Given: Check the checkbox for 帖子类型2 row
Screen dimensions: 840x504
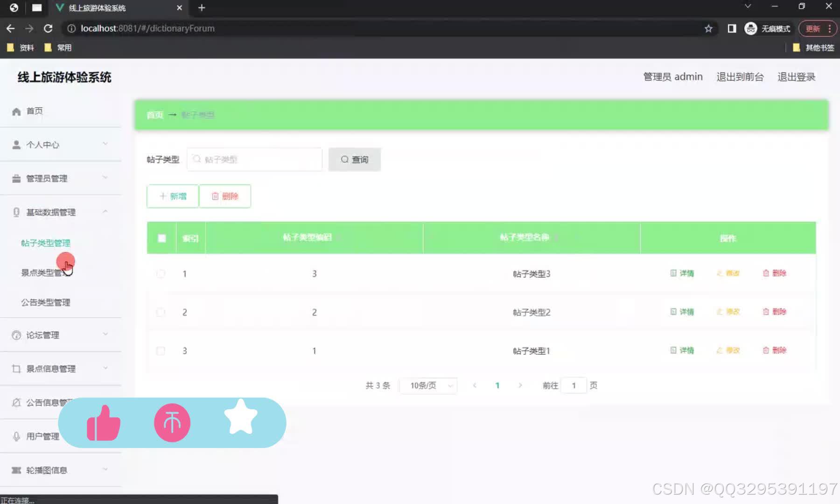Looking at the screenshot, I should 161,312.
